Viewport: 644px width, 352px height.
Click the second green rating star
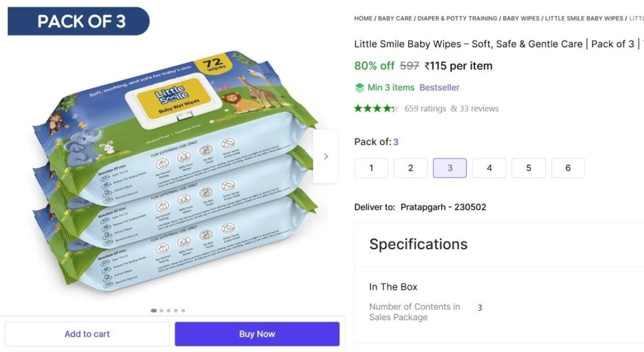click(x=367, y=107)
